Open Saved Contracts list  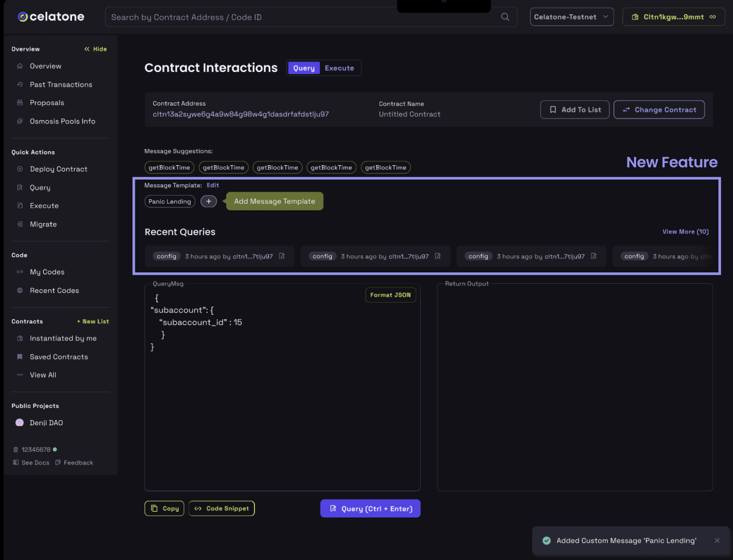[58, 357]
